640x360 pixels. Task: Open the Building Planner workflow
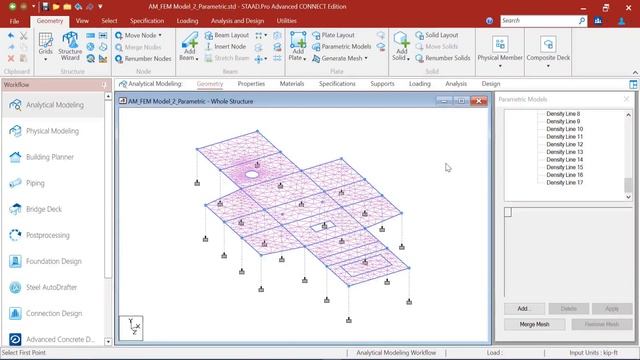click(x=53, y=157)
